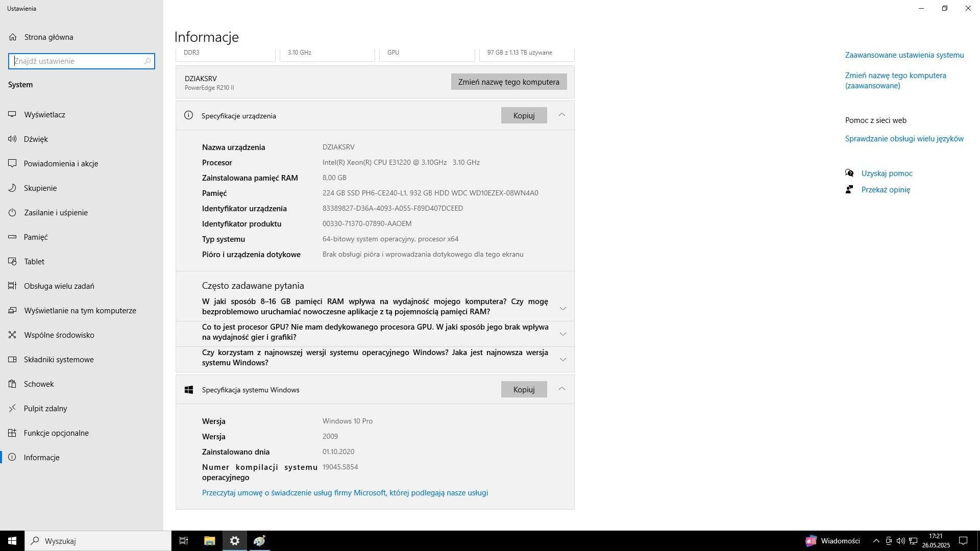Select the DZIAKSRV PowerEdge R210 II header
Image resolution: width=980 pixels, height=551 pixels.
[x=209, y=83]
